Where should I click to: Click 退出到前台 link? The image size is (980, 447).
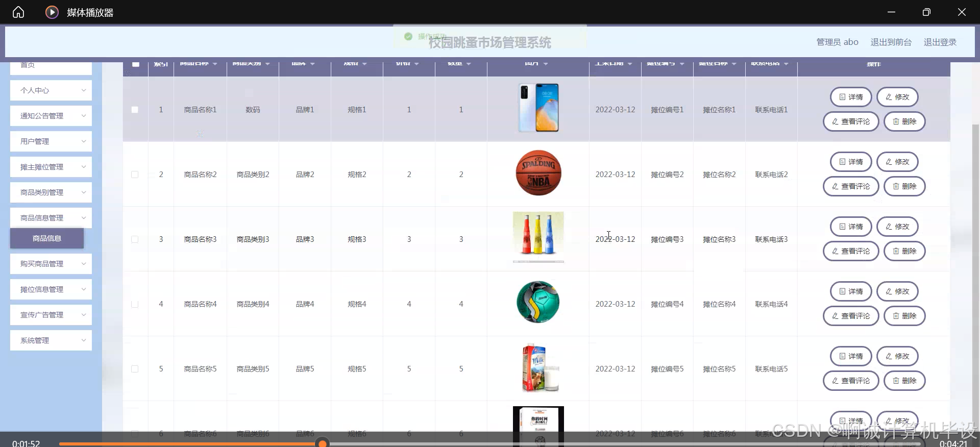point(891,42)
